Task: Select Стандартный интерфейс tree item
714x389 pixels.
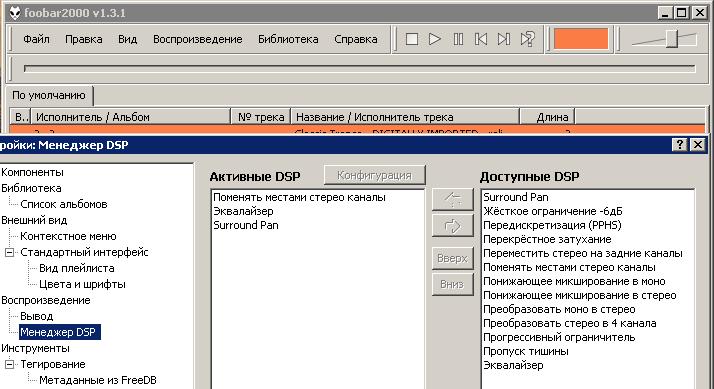Action: (84, 252)
